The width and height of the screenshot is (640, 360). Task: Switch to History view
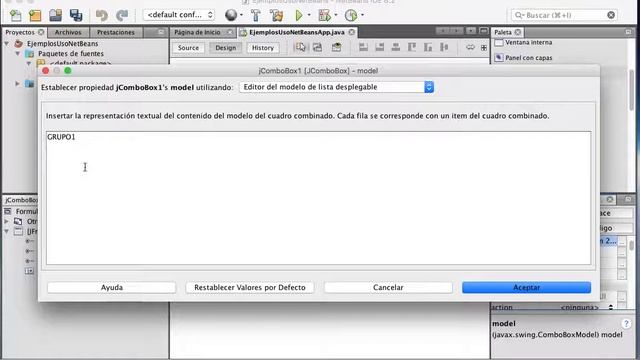262,48
